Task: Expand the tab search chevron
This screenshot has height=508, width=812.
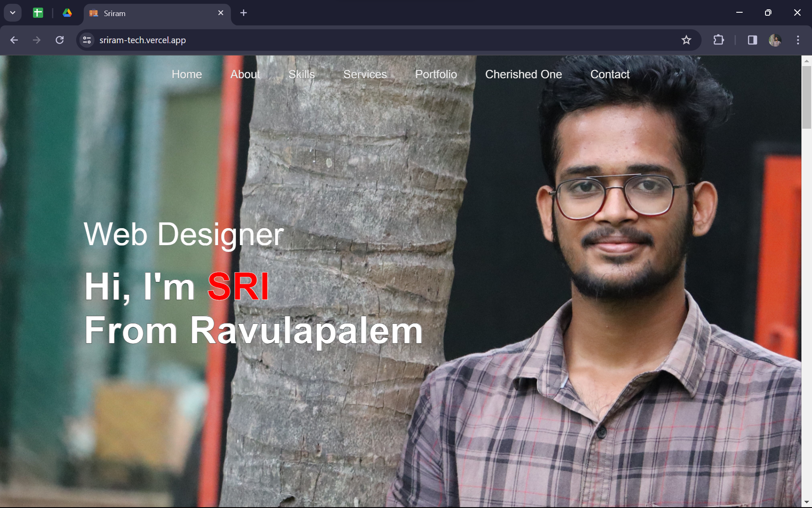Action: tap(12, 13)
